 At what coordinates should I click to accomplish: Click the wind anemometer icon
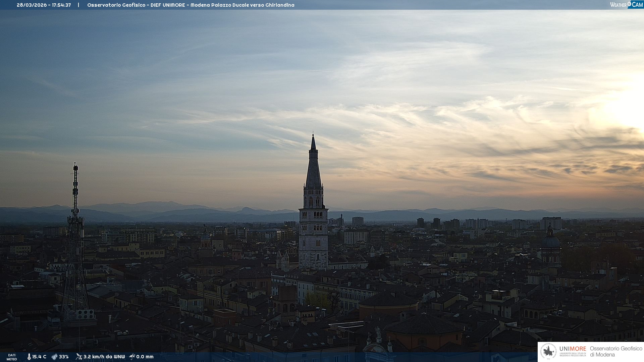[x=79, y=357]
